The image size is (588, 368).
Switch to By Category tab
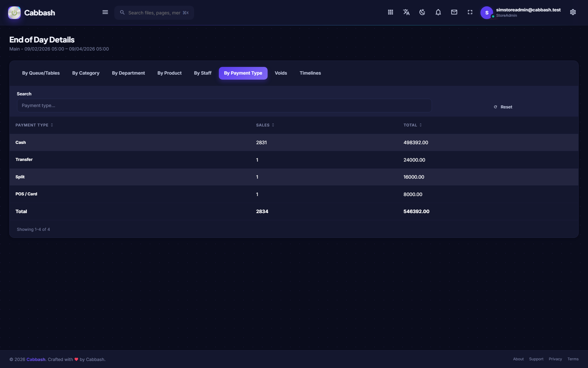pyautogui.click(x=86, y=73)
